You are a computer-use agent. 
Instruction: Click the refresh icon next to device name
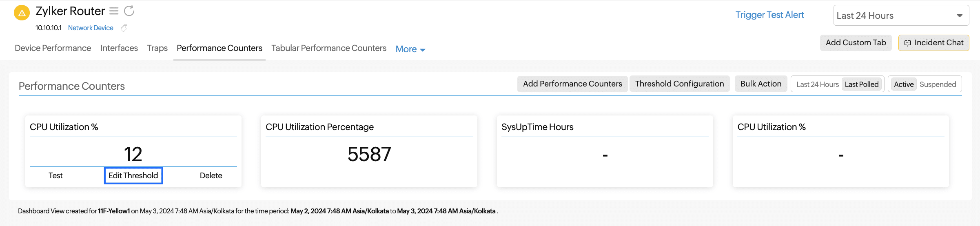129,11
